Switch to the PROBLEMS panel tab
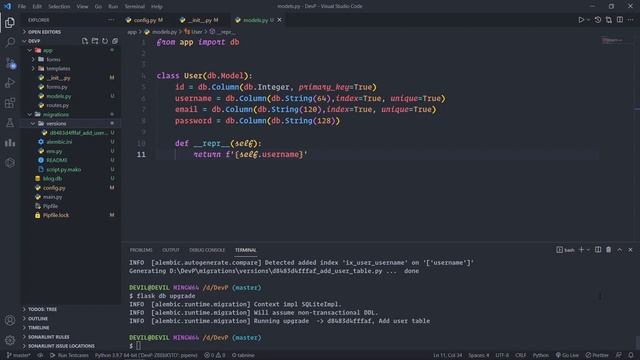Image resolution: width=640 pixels, height=360 pixels. [x=141, y=250]
